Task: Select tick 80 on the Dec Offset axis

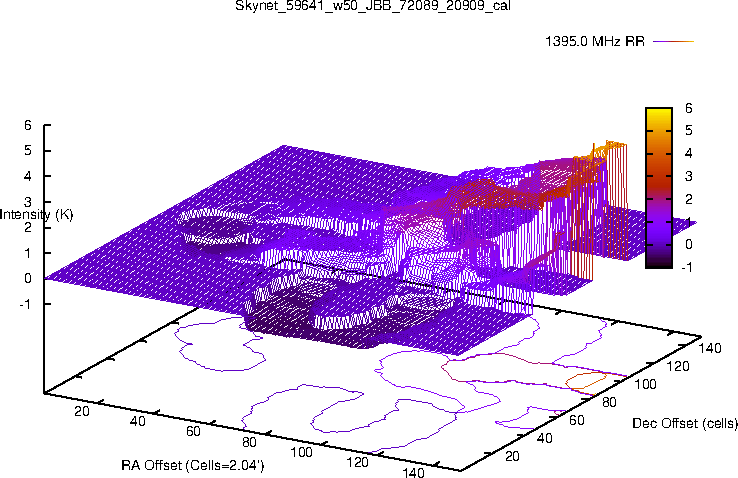Action: [610, 402]
